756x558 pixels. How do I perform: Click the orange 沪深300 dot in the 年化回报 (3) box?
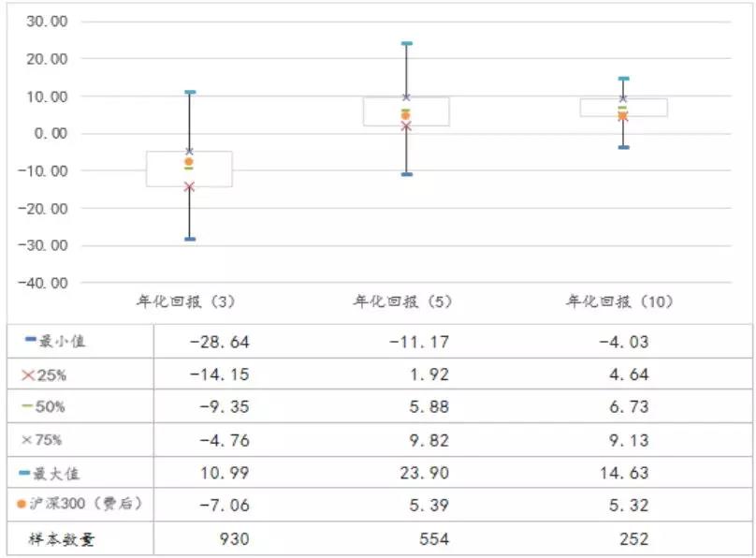coord(189,162)
